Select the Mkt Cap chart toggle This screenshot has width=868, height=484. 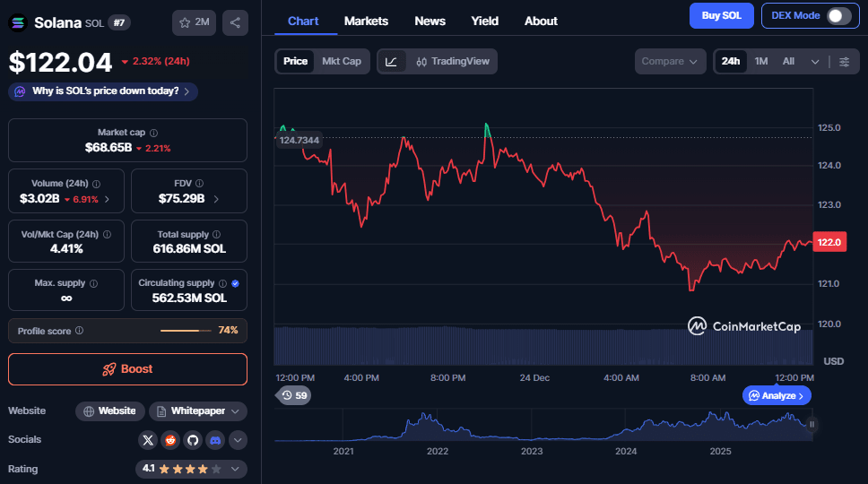(340, 61)
